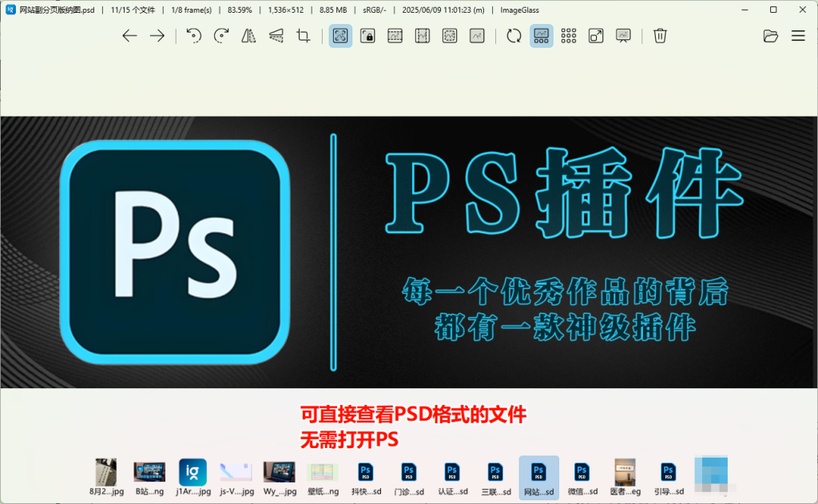
Task: Open the hamburger main menu
Action: (x=798, y=36)
